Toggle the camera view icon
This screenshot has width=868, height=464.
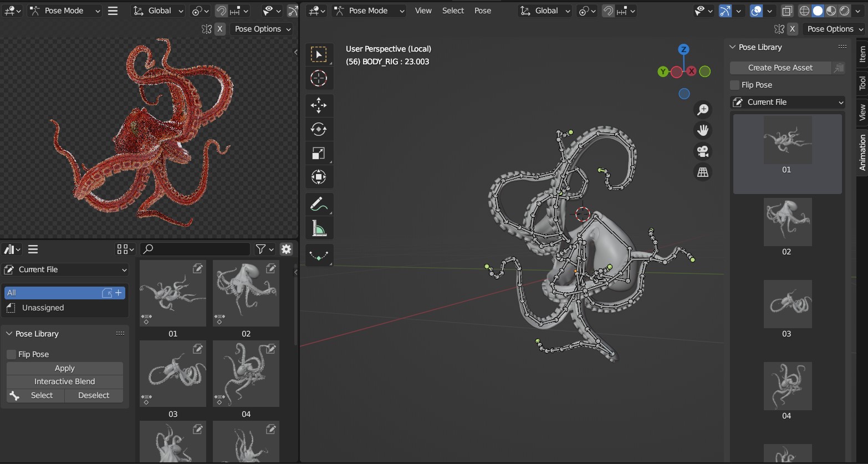(x=703, y=151)
